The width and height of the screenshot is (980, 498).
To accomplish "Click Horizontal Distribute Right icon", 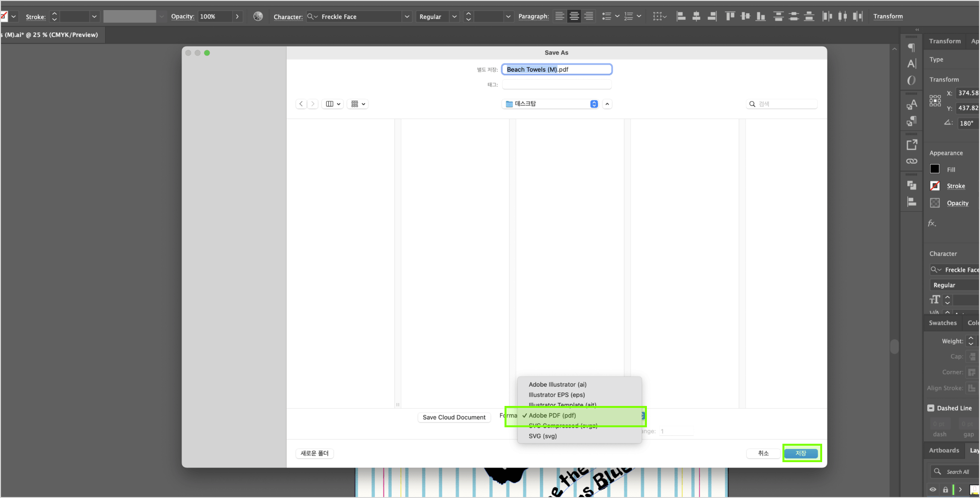I will tap(858, 16).
